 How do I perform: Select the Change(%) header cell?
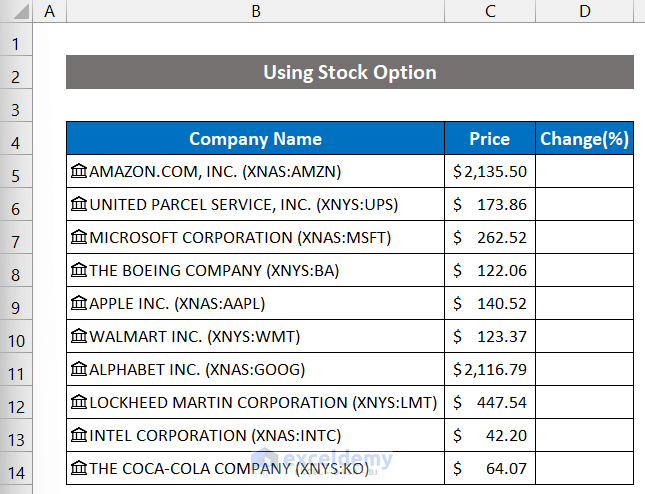[585, 139]
